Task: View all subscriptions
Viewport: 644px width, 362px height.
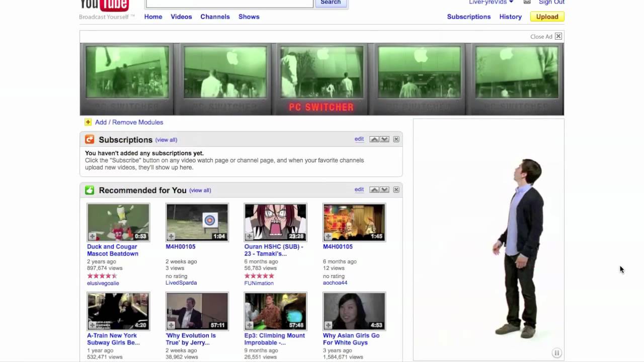Action: (x=166, y=140)
